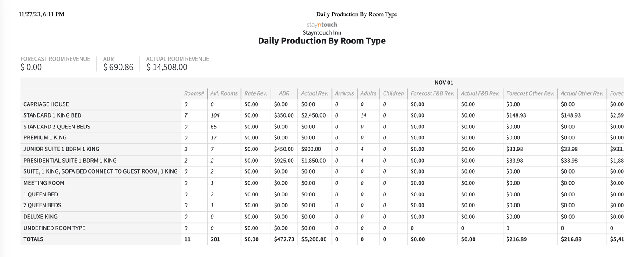
Task: Click the Actual Rev. column header
Action: click(x=315, y=93)
